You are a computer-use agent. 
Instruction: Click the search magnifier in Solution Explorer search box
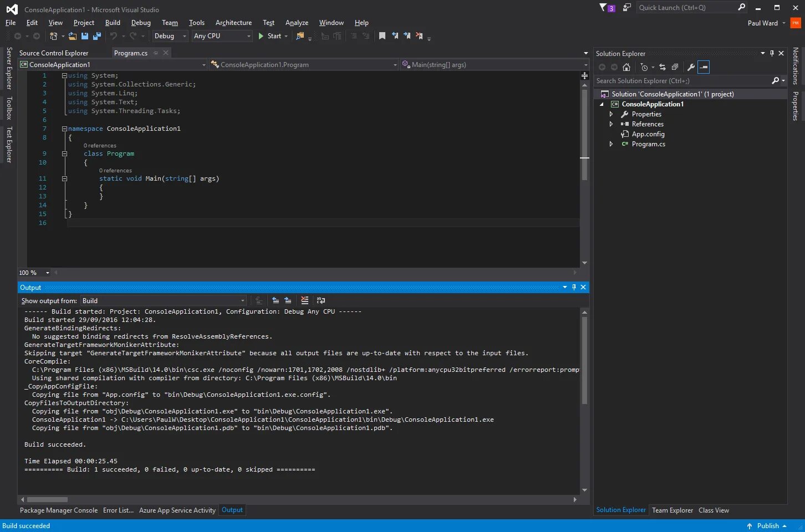pos(776,81)
